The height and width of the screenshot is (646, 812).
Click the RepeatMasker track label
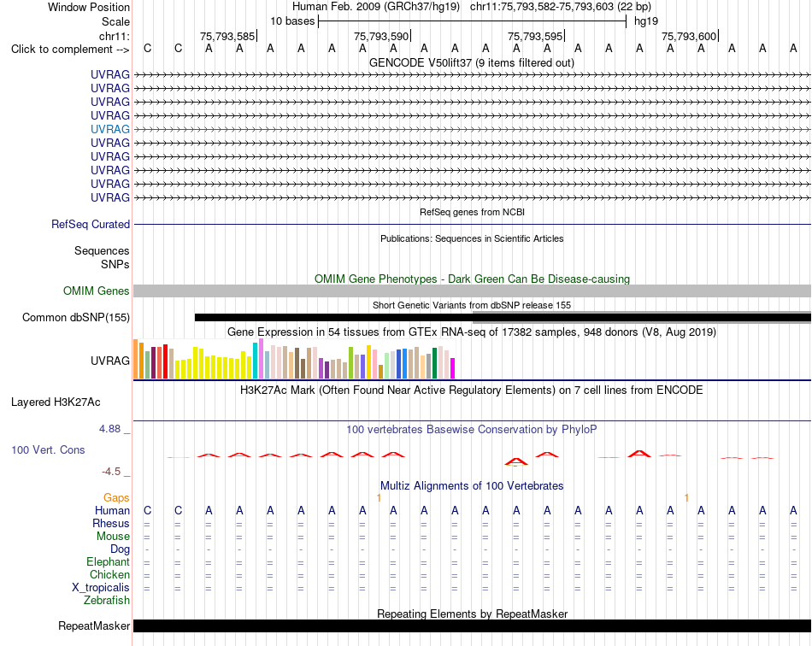[94, 625]
